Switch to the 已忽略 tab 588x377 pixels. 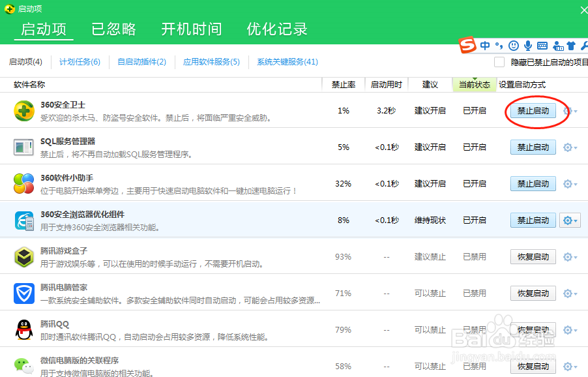pyautogui.click(x=113, y=29)
